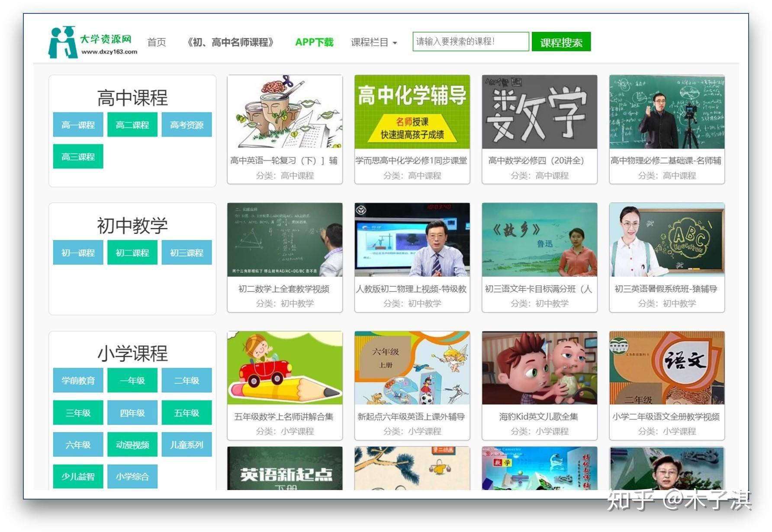Click the title 高中数学必修四（20讲全）
Screen dimensions: 772x532
[536, 161]
